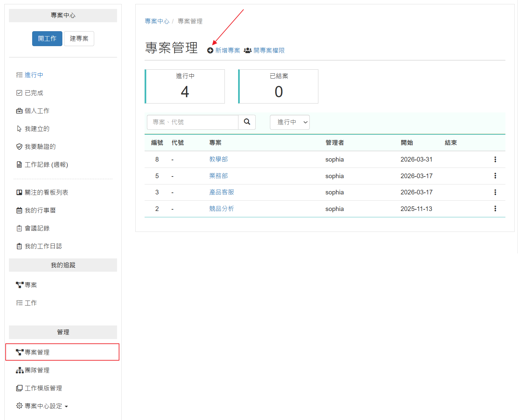This screenshot has height=420, width=518.
Task: Click 我的行事曆 calendar icon
Action: tap(19, 210)
